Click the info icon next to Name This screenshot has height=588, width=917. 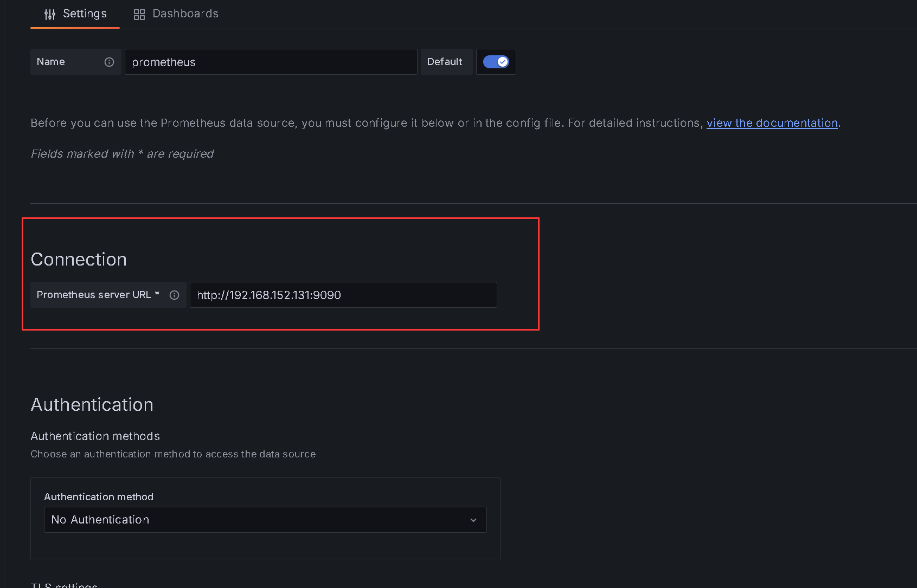click(109, 62)
